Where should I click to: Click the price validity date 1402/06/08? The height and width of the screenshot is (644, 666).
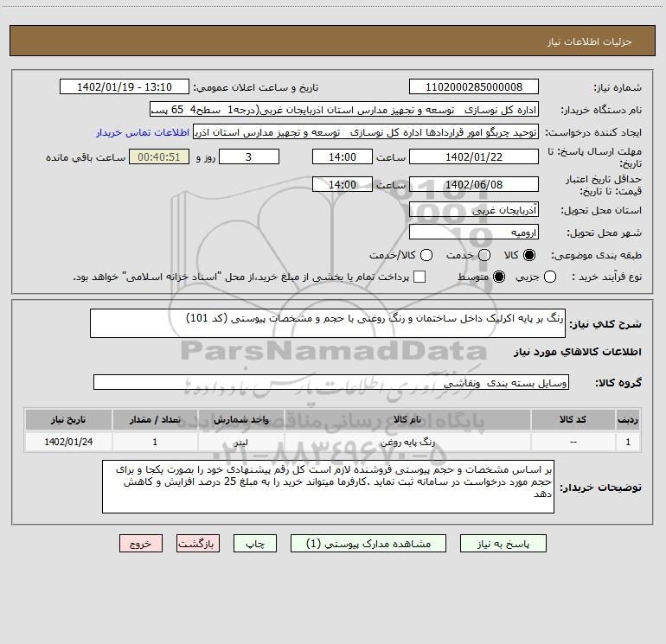pyautogui.click(x=474, y=185)
